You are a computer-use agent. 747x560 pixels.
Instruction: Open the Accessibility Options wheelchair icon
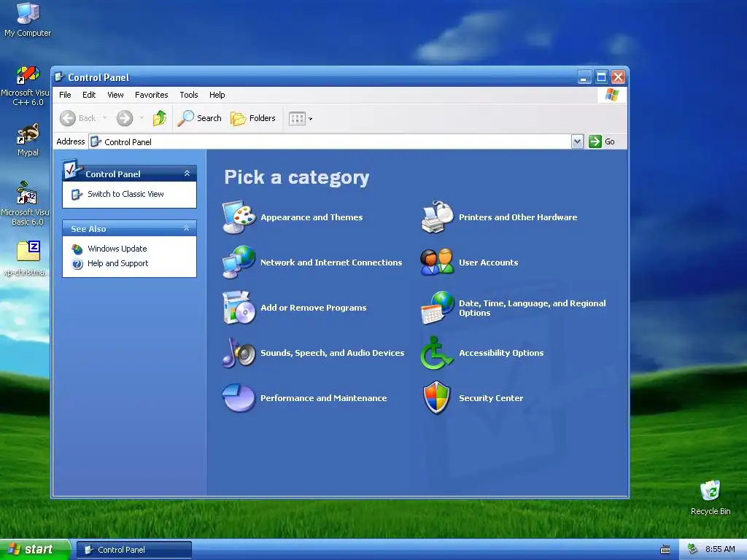click(x=436, y=353)
